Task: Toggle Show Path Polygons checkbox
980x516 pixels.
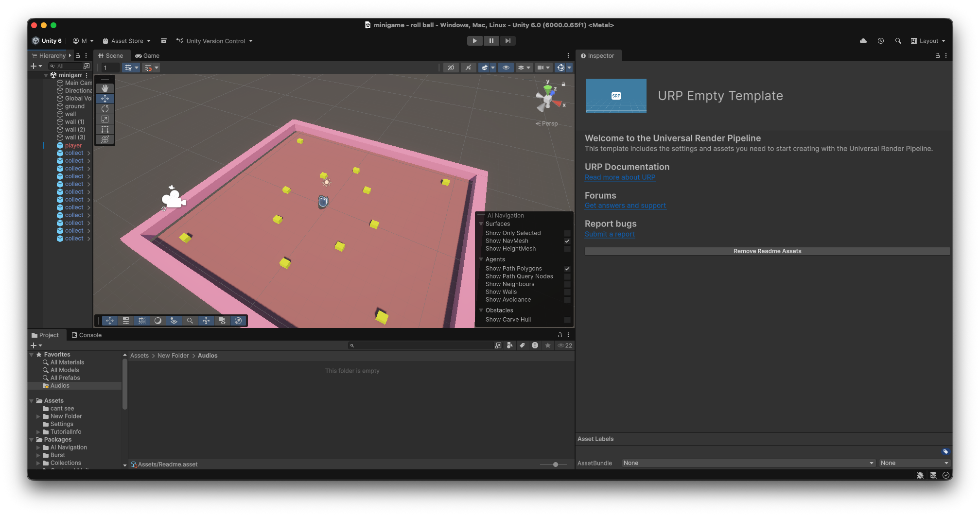Action: click(567, 269)
